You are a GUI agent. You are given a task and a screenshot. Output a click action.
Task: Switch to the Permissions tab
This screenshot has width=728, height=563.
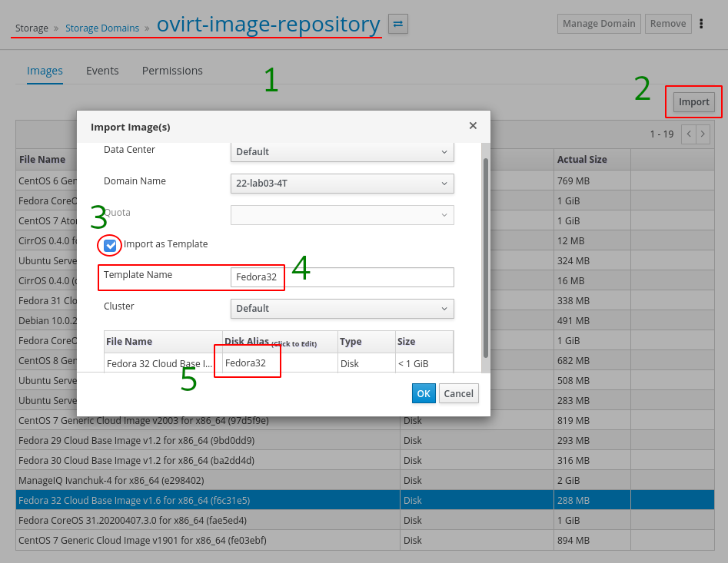click(172, 71)
